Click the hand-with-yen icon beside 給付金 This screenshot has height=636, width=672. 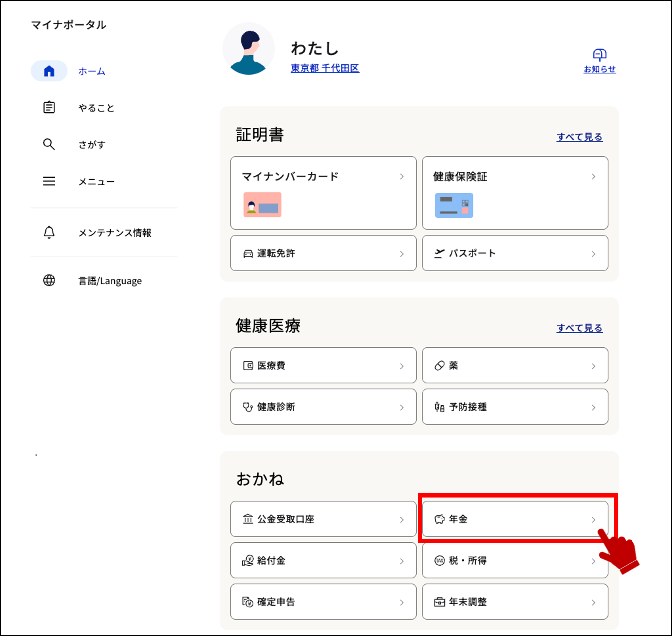pyautogui.click(x=248, y=560)
